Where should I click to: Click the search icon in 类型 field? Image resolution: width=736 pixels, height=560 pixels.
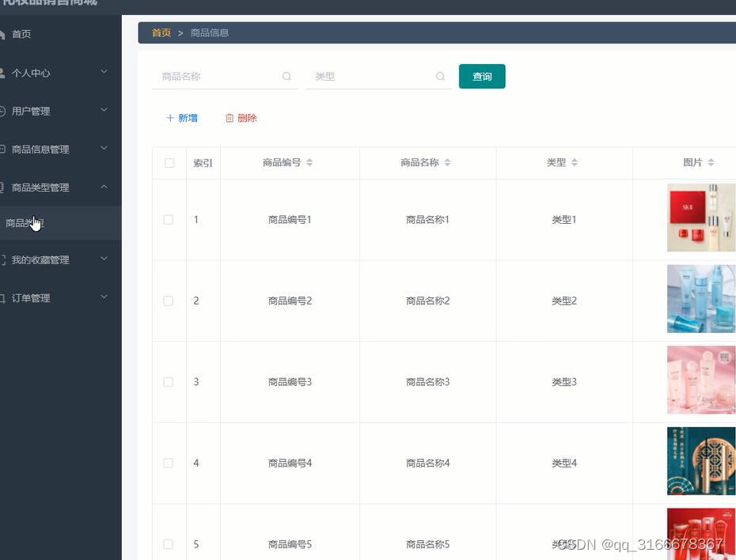point(440,76)
